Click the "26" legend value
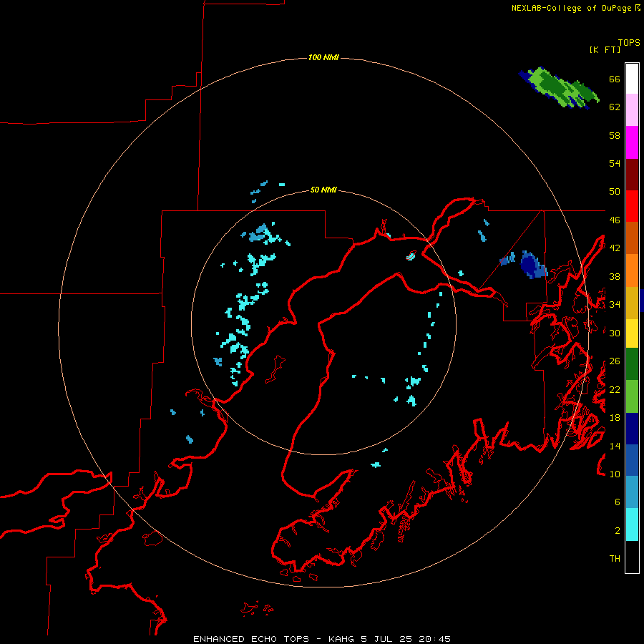 (615, 361)
